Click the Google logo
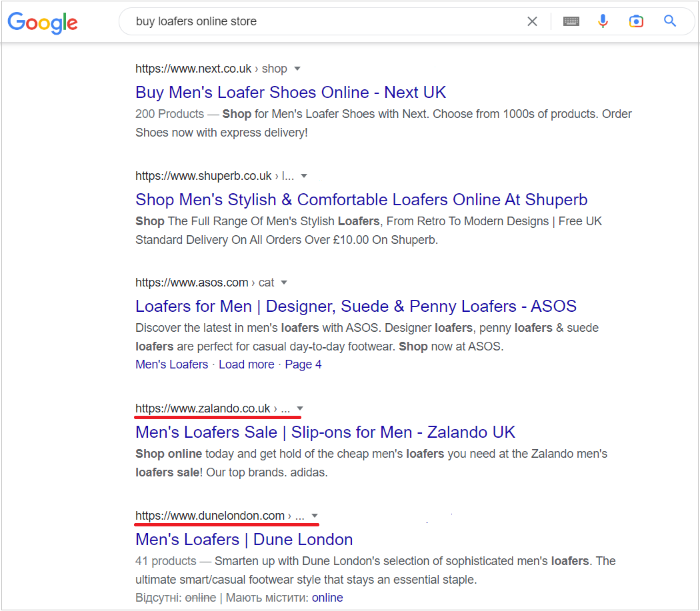This screenshot has height=611, width=700. click(x=43, y=22)
